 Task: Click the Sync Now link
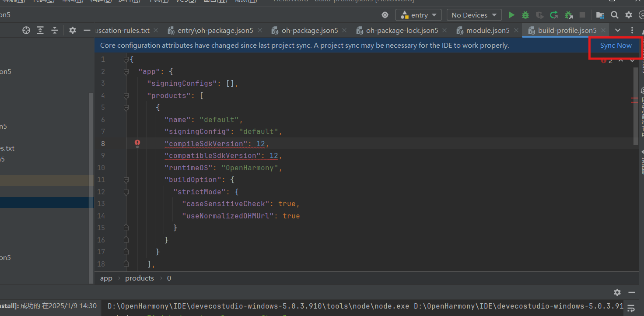point(616,46)
